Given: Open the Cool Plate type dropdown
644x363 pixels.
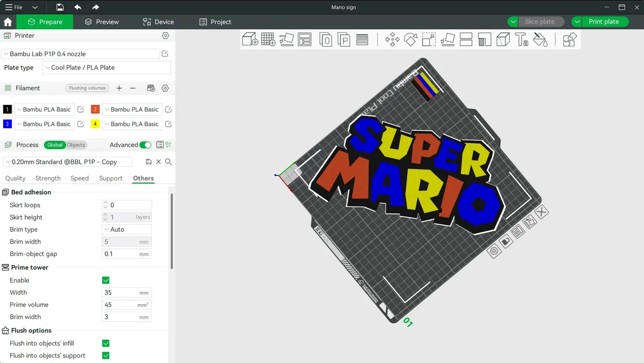Looking at the screenshot, I should tap(106, 67).
